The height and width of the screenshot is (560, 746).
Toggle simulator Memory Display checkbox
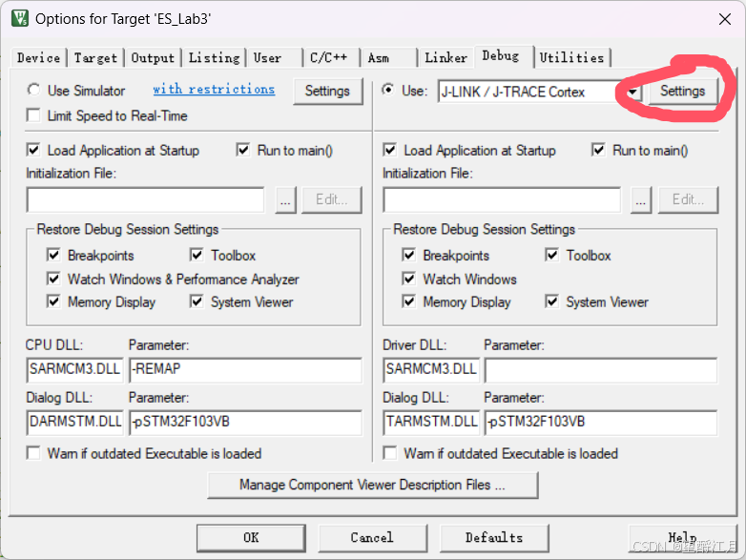[53, 301]
